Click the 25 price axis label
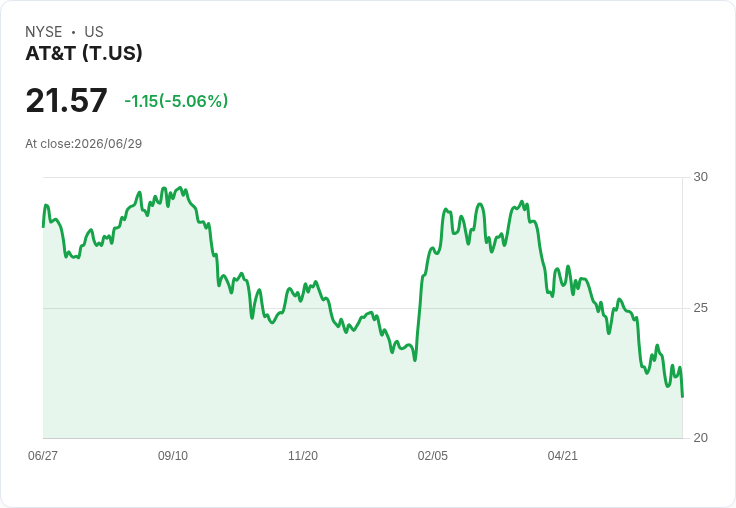This screenshot has height=508, width=736. click(x=700, y=308)
